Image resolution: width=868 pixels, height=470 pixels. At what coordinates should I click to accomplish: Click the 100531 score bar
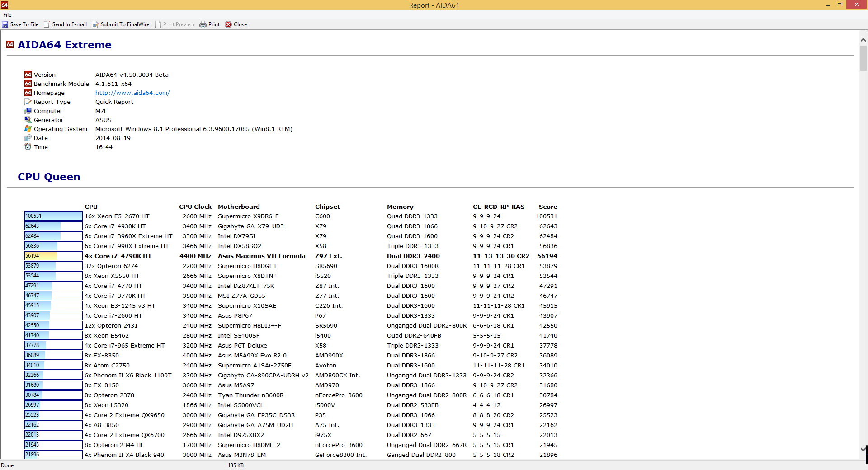click(53, 216)
